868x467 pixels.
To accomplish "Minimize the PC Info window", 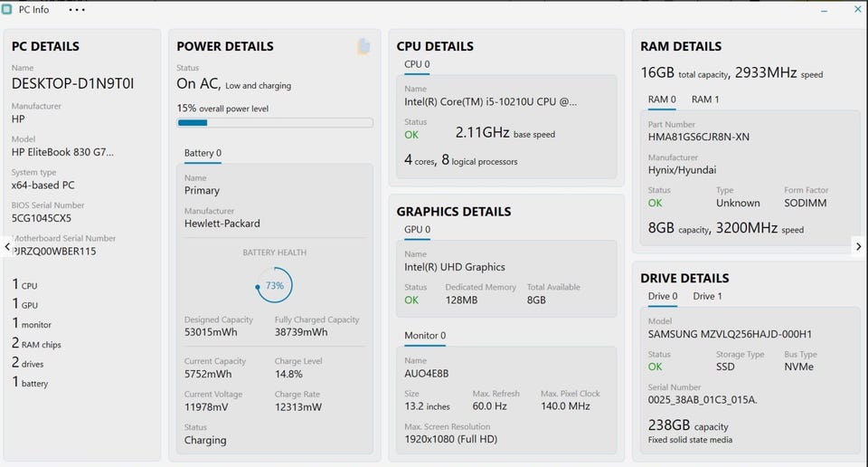I will click(x=824, y=10).
